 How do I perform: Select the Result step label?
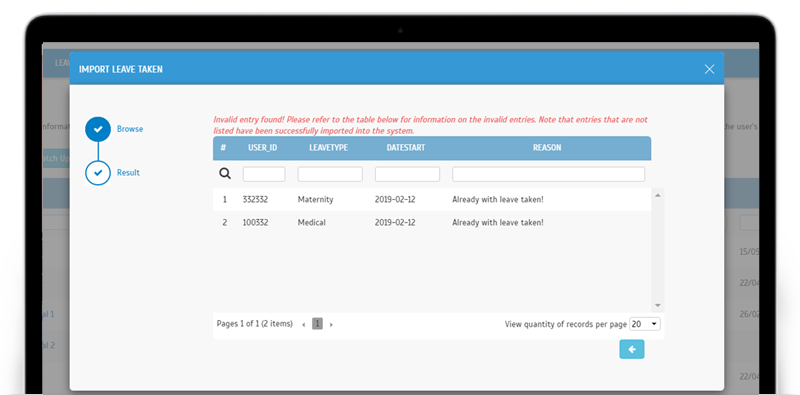128,172
